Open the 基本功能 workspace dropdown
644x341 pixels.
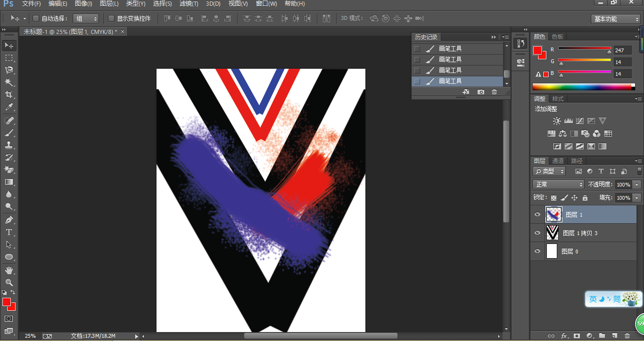[x=616, y=19]
